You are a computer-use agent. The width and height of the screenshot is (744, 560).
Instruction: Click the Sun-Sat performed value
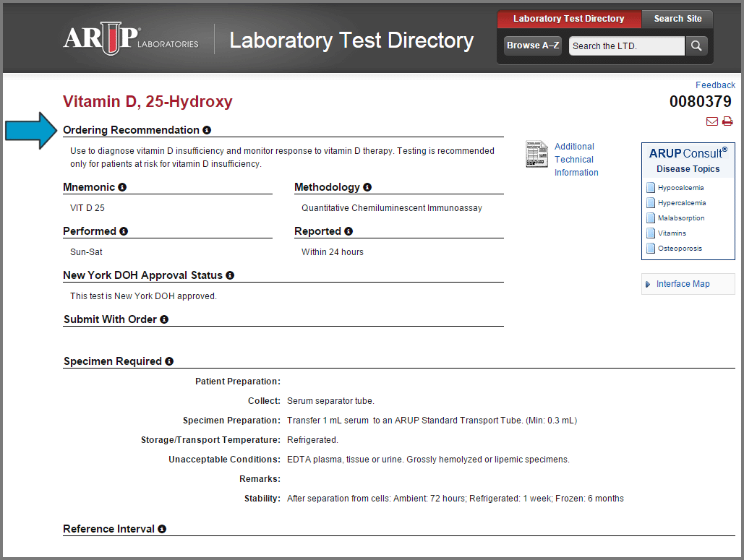(86, 252)
